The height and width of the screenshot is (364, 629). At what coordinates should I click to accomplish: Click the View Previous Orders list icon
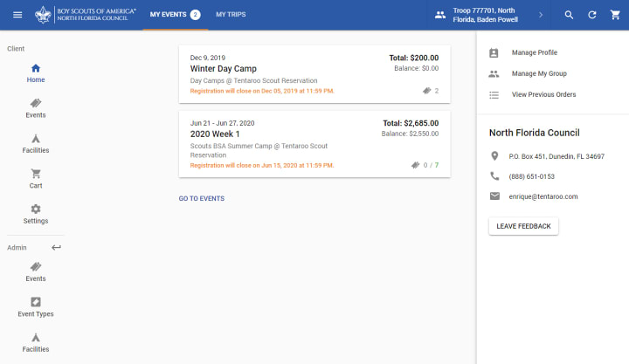pos(494,95)
